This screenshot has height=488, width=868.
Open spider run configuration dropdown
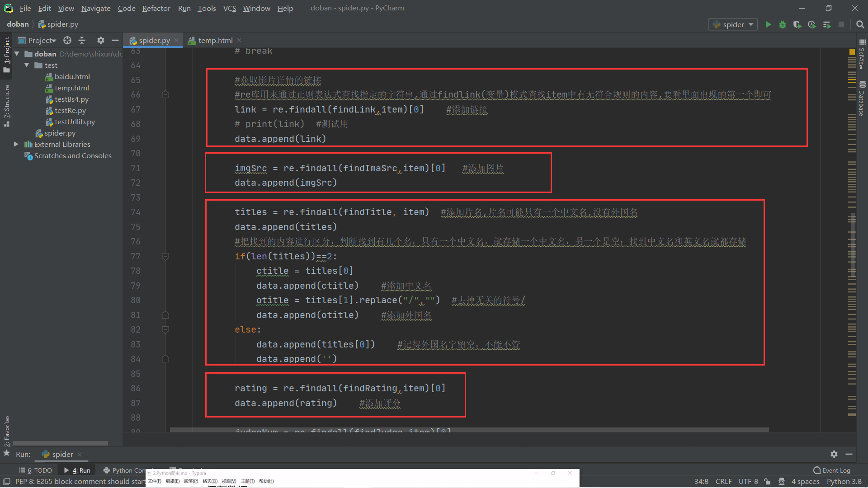click(x=733, y=24)
